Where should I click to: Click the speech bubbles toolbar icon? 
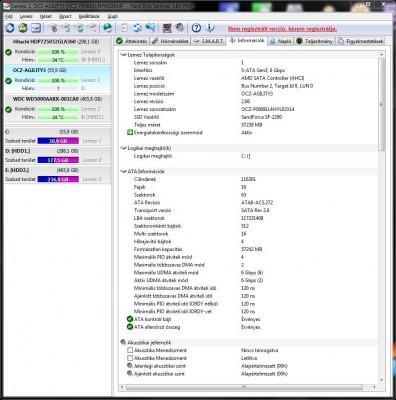tap(150, 28)
